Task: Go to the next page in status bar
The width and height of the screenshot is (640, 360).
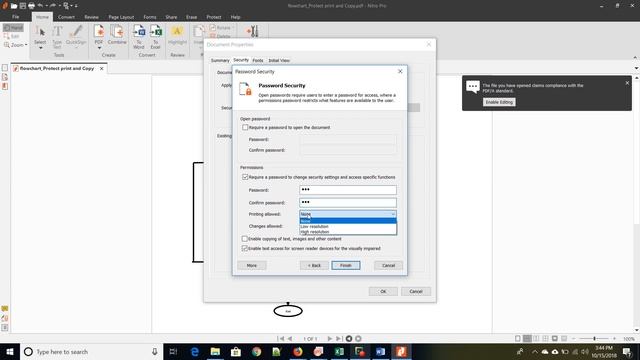Action: [x=329, y=338]
